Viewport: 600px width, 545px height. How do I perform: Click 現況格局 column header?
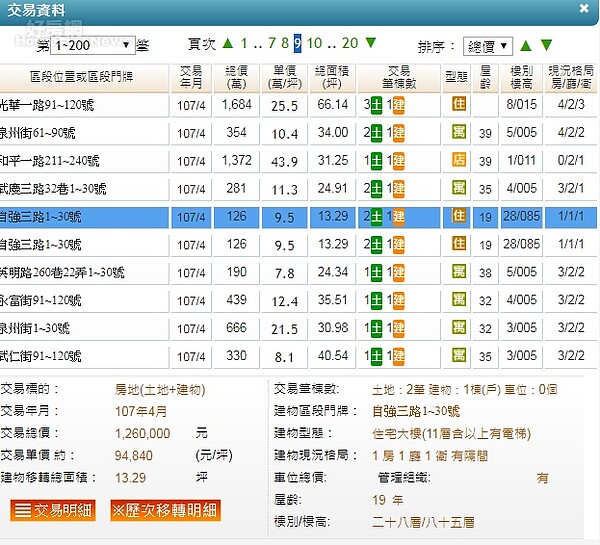[x=571, y=77]
